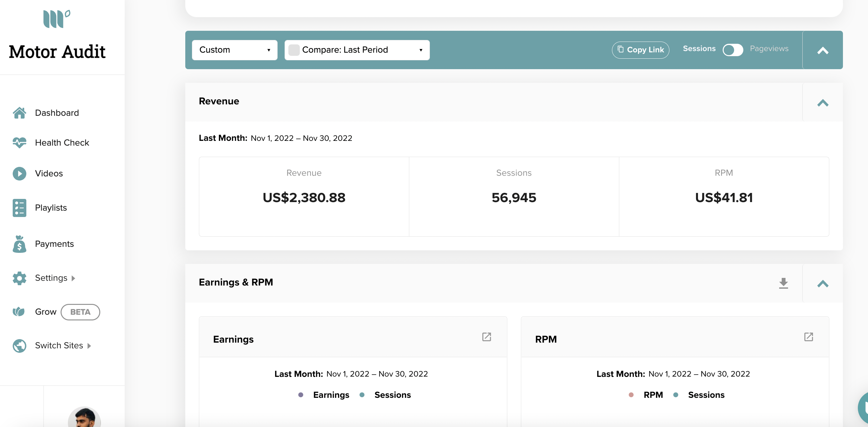868x427 pixels.
Task: Open Health Check in the sidebar
Action: click(62, 142)
